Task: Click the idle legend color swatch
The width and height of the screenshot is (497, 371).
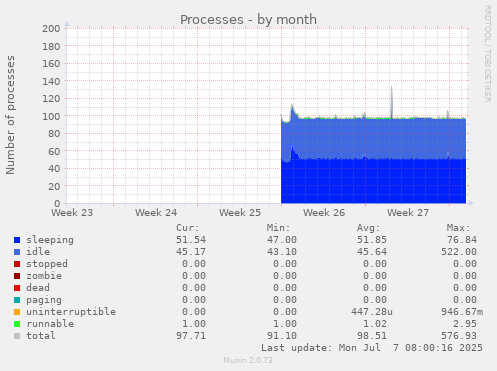Action: tap(17, 252)
